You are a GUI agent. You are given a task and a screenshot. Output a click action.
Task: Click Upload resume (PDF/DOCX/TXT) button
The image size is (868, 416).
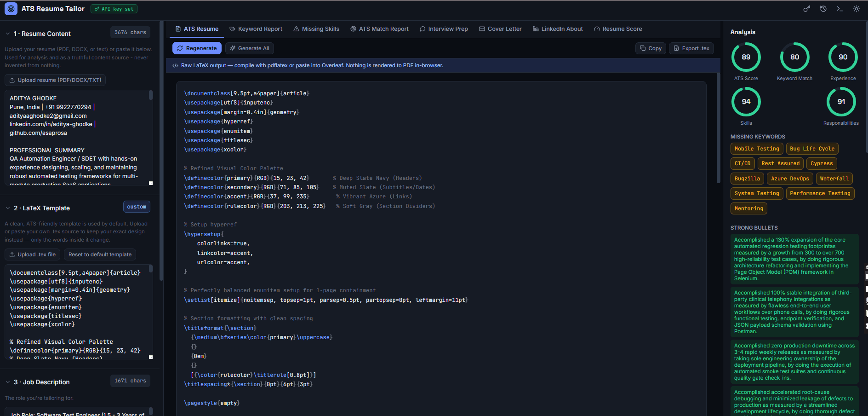pyautogui.click(x=55, y=80)
